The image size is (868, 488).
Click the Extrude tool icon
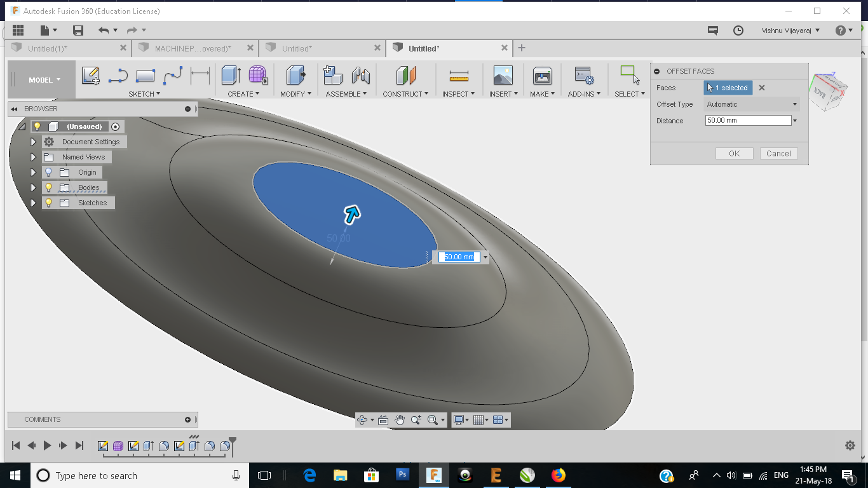231,76
